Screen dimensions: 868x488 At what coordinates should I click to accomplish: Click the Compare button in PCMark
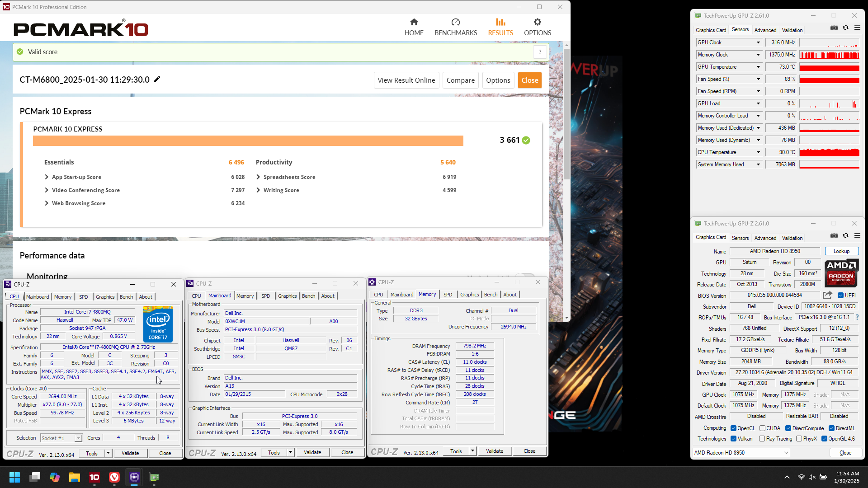click(x=460, y=80)
